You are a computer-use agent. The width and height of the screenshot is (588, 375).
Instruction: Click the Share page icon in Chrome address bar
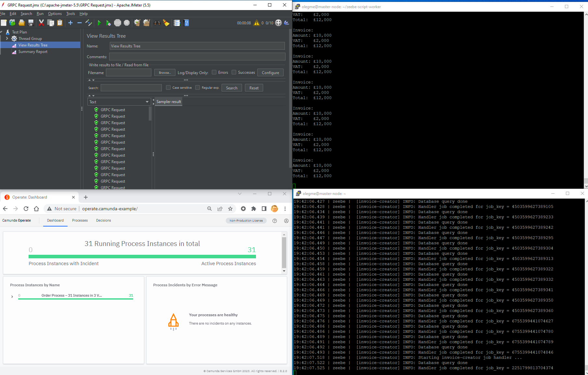[220, 209]
